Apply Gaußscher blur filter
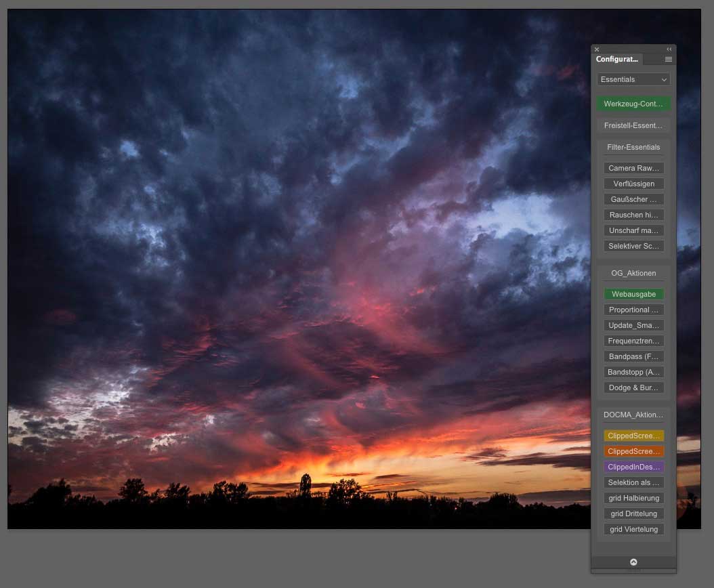Screen dimensions: 714x588 633,199
